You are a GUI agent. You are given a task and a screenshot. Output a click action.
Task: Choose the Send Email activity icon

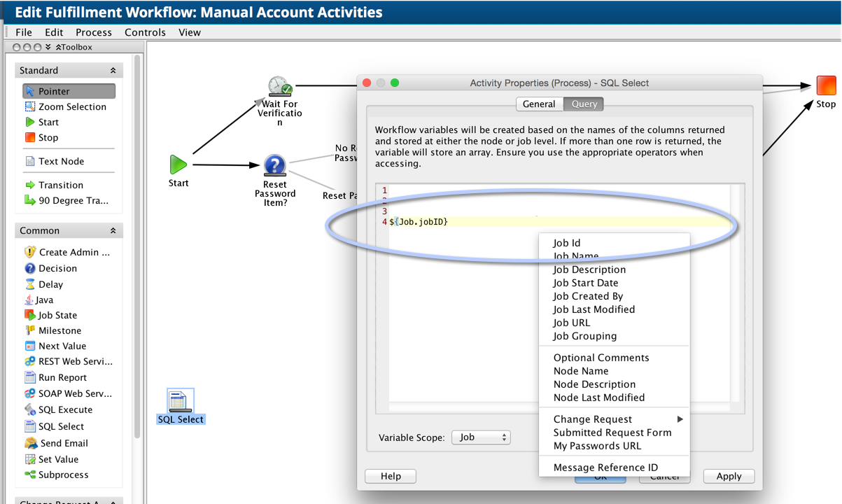pyautogui.click(x=31, y=443)
